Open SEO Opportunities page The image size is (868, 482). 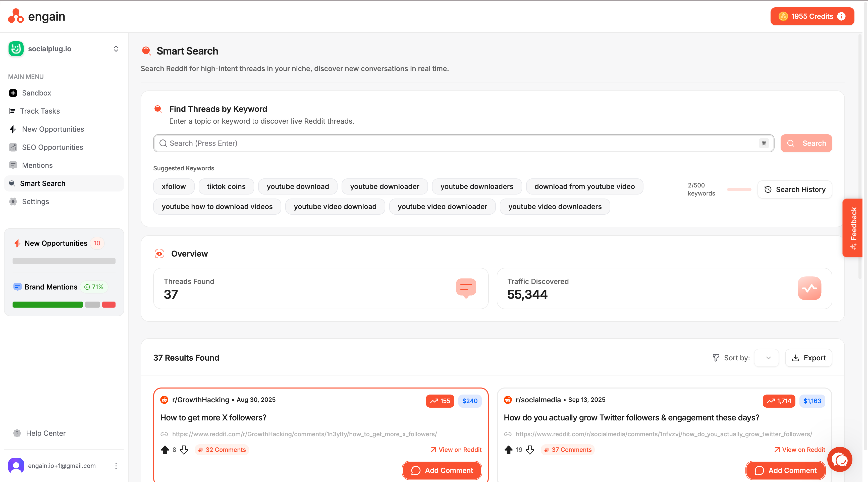pyautogui.click(x=64, y=147)
